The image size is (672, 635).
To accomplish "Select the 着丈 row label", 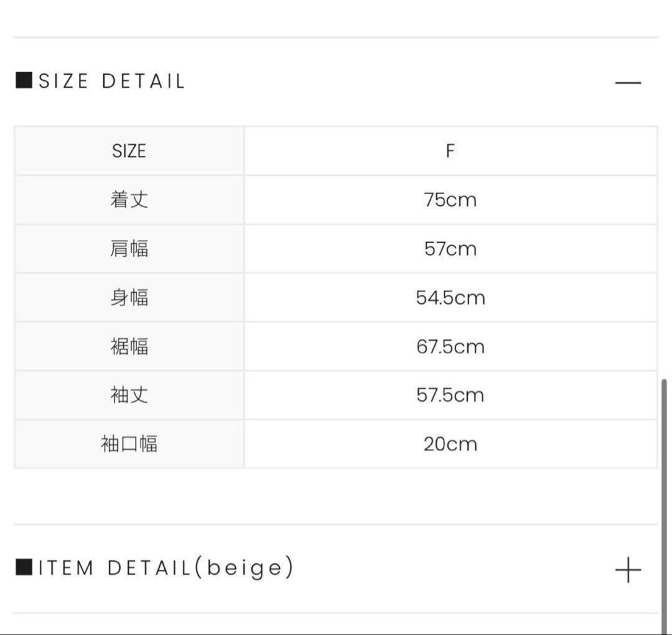I will [129, 200].
